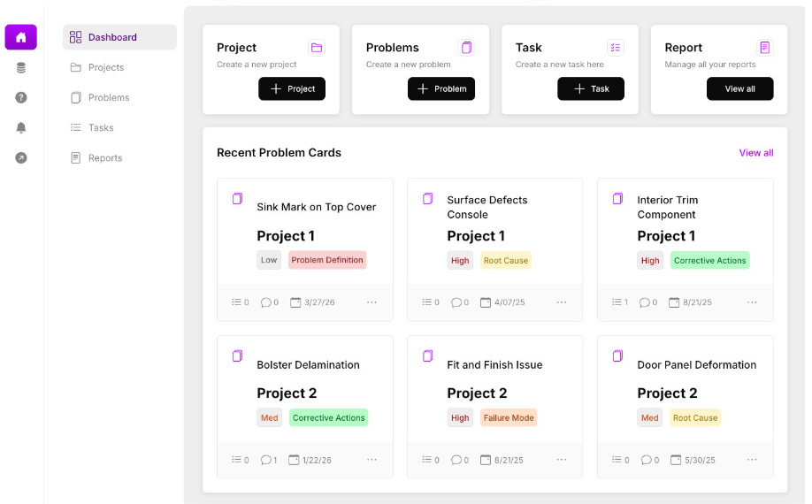The width and height of the screenshot is (812, 504).
Task: Open the database stack icon
Action: pyautogui.click(x=20, y=68)
